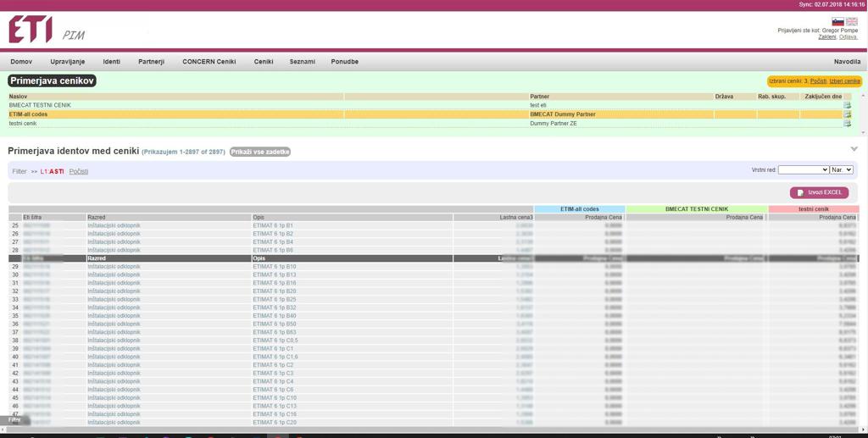Open the Vrstni red sort dropdown

tap(804, 169)
